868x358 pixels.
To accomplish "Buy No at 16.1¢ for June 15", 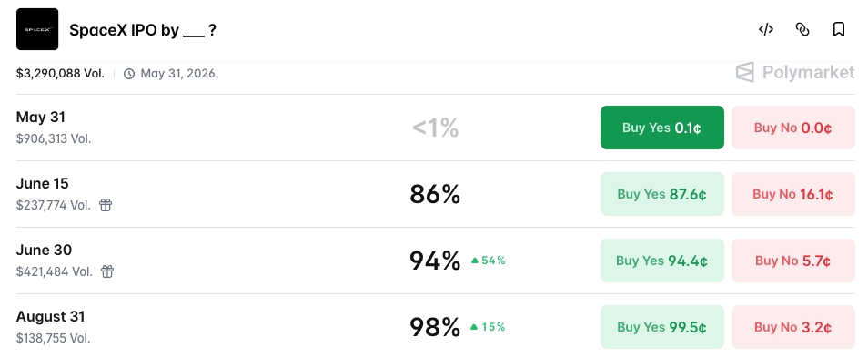I will (x=793, y=194).
